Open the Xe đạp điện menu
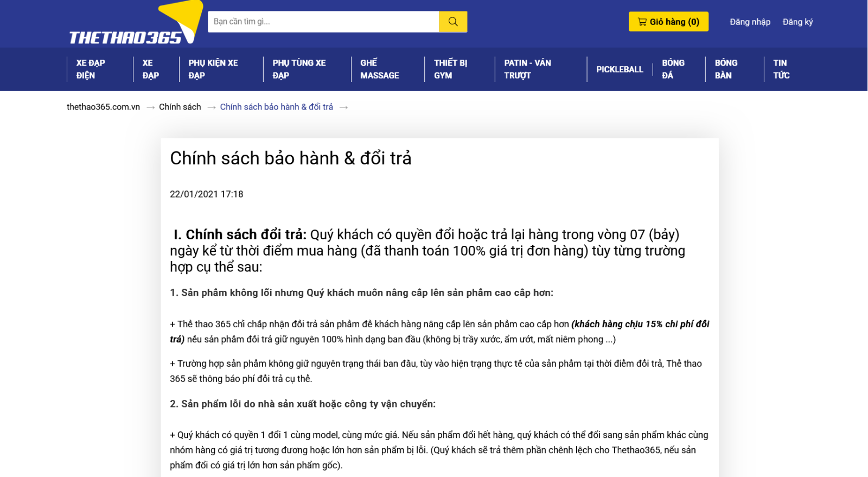868x477 pixels. pyautogui.click(x=91, y=69)
